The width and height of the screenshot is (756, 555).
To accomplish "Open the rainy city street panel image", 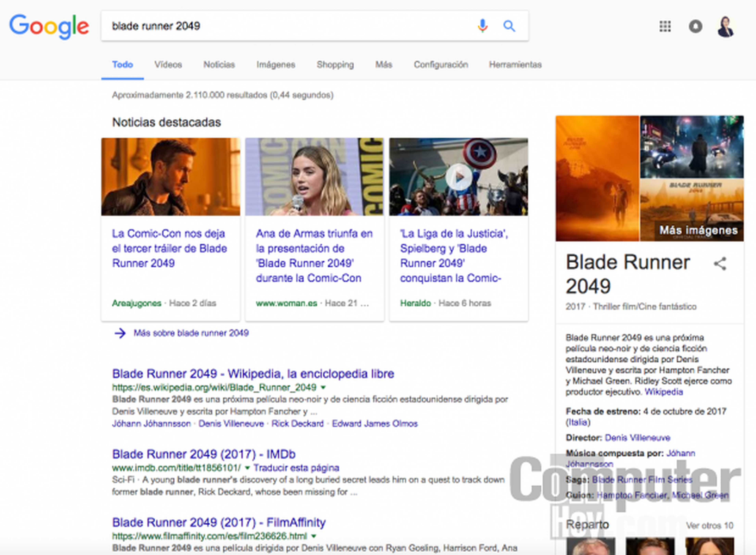I will coord(692,147).
